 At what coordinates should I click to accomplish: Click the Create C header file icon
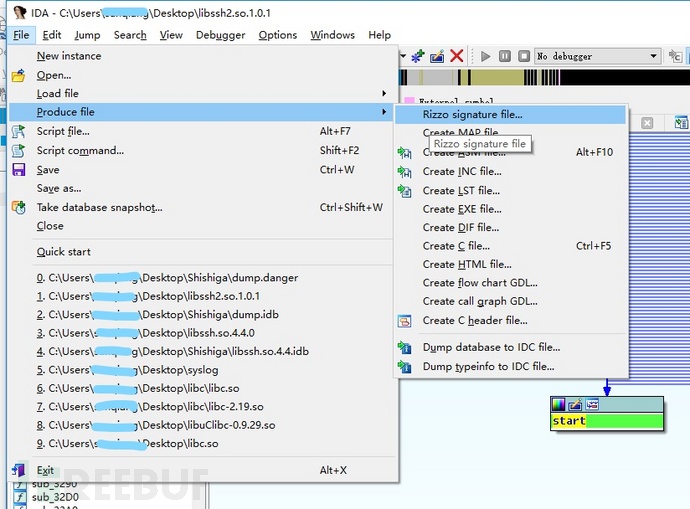coord(404,321)
